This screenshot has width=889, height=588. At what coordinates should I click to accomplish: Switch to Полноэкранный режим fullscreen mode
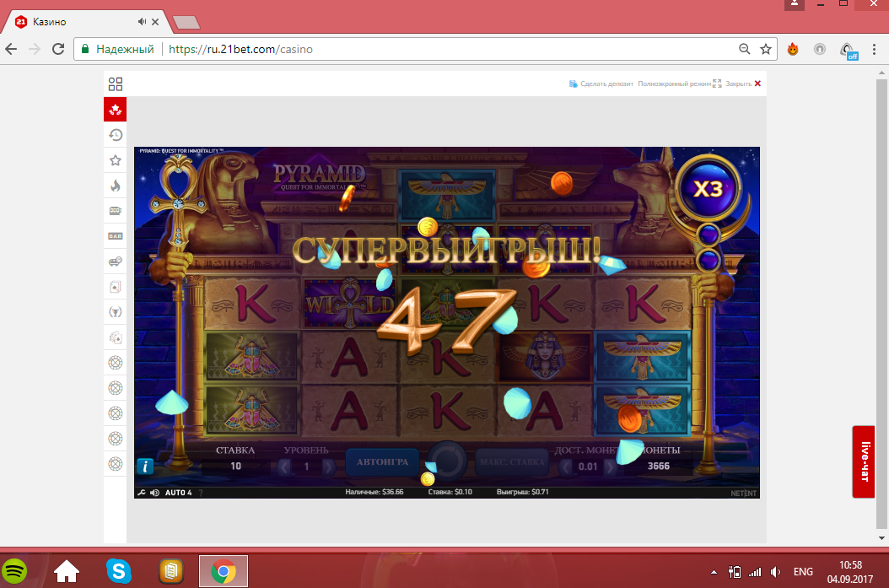point(679,84)
